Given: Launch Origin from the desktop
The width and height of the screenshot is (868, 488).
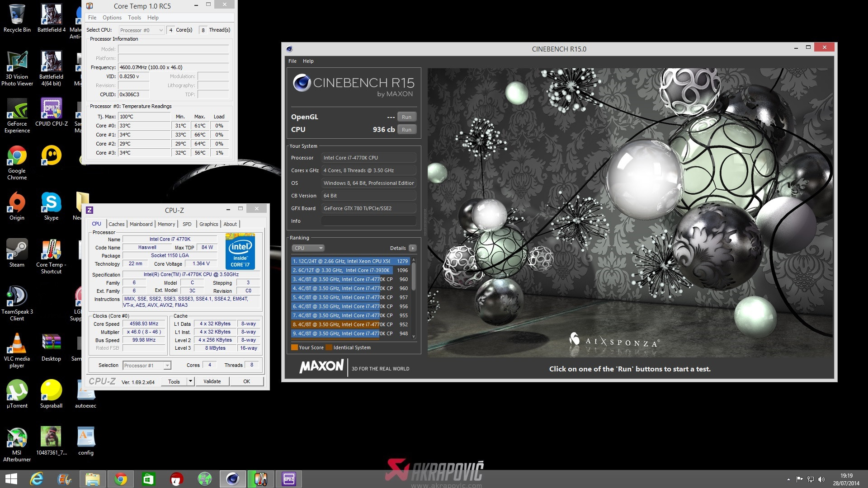Looking at the screenshot, I should click(x=17, y=206).
